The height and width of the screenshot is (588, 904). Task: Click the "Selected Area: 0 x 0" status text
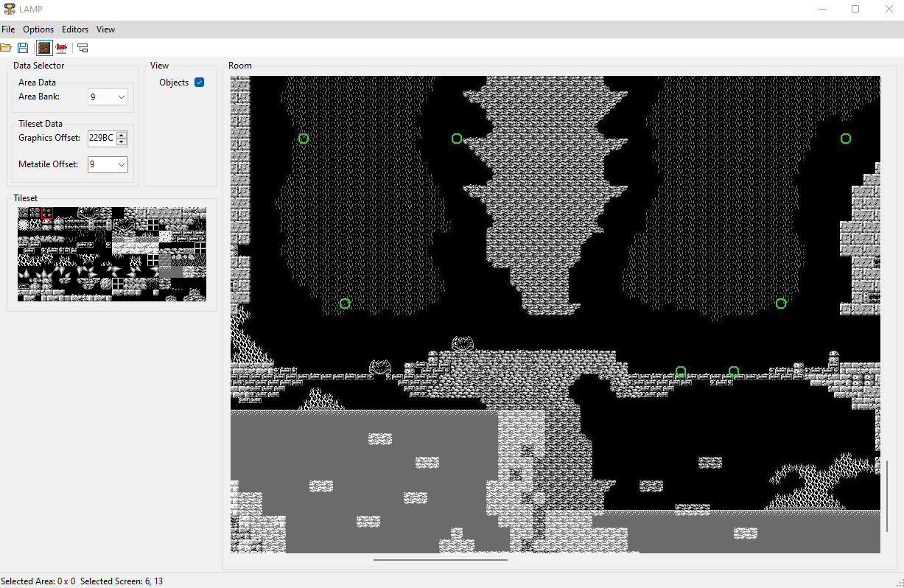[x=38, y=581]
